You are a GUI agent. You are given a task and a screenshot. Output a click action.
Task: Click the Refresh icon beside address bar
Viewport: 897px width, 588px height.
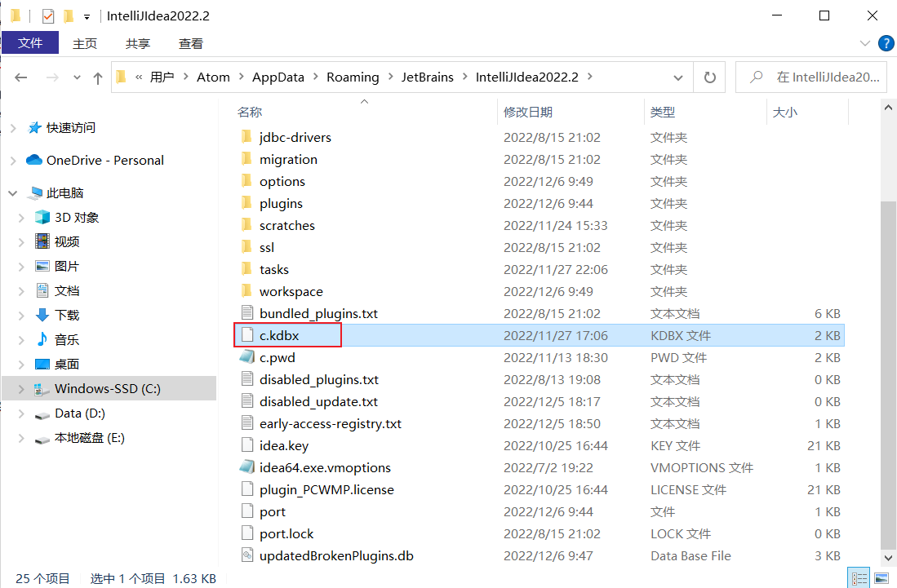(710, 77)
